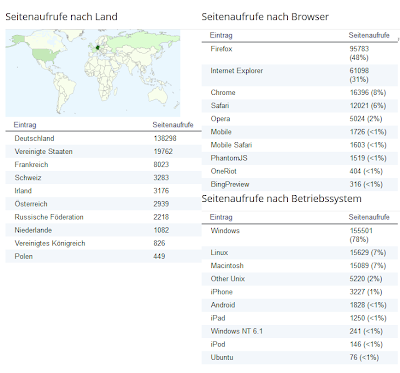
Task: Select the 'Polen' row
Action: point(103,256)
